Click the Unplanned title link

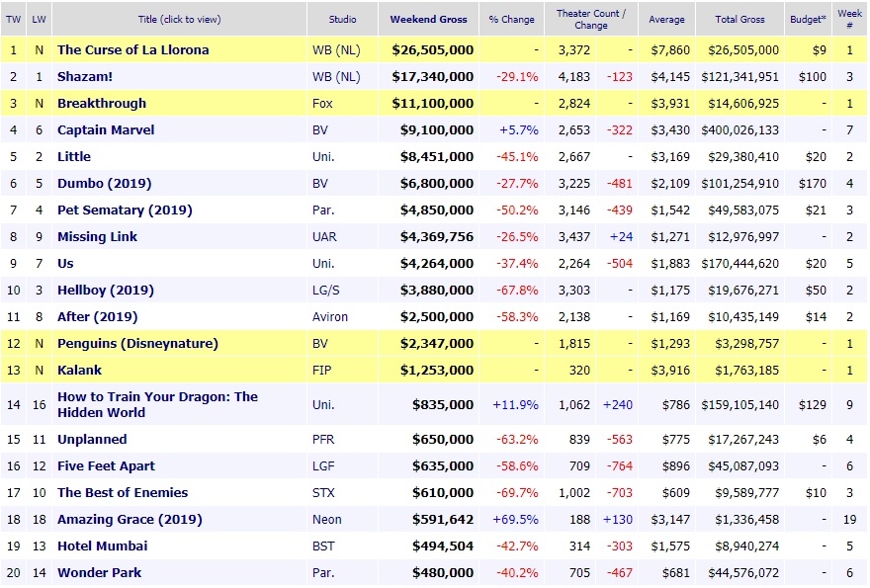pyautogui.click(x=92, y=440)
